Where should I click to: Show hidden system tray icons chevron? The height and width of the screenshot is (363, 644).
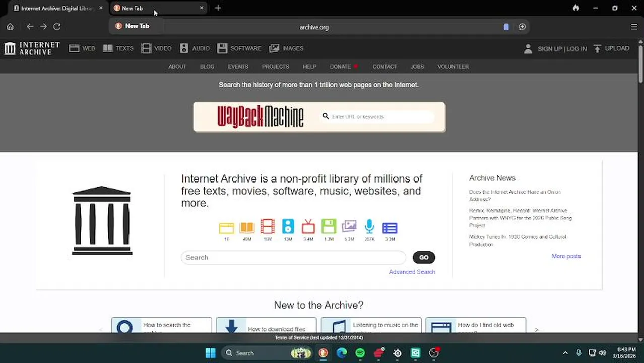(565, 353)
